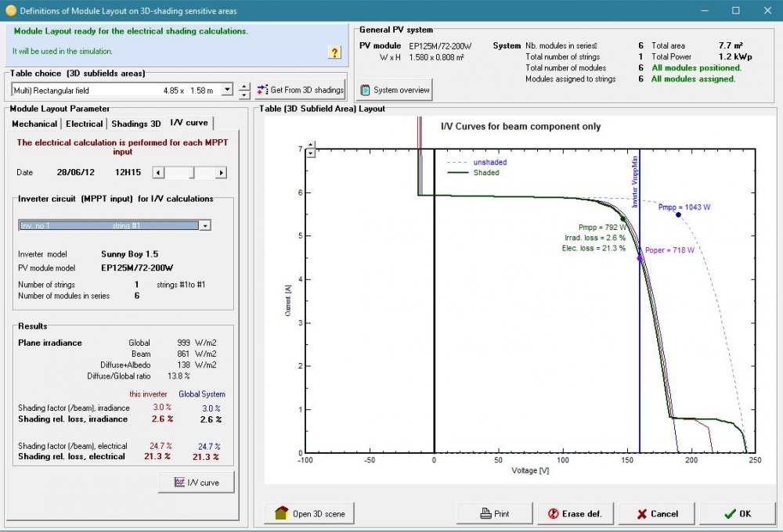Cancel the module layout dialog

[657, 514]
